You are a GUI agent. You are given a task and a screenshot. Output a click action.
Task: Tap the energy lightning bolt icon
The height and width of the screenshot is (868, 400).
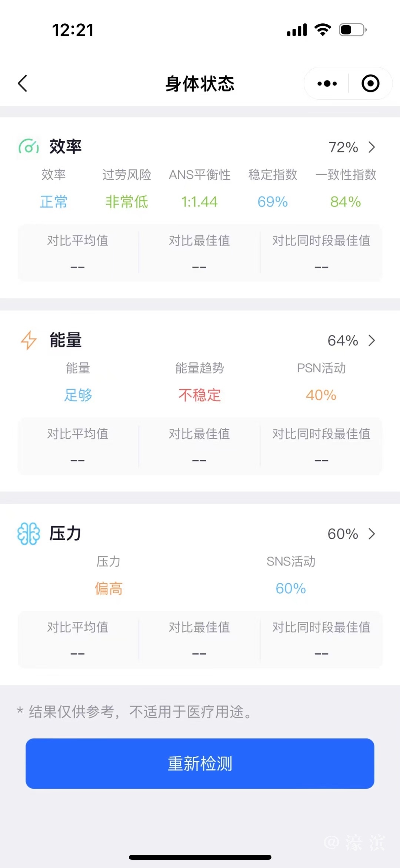pyautogui.click(x=29, y=340)
